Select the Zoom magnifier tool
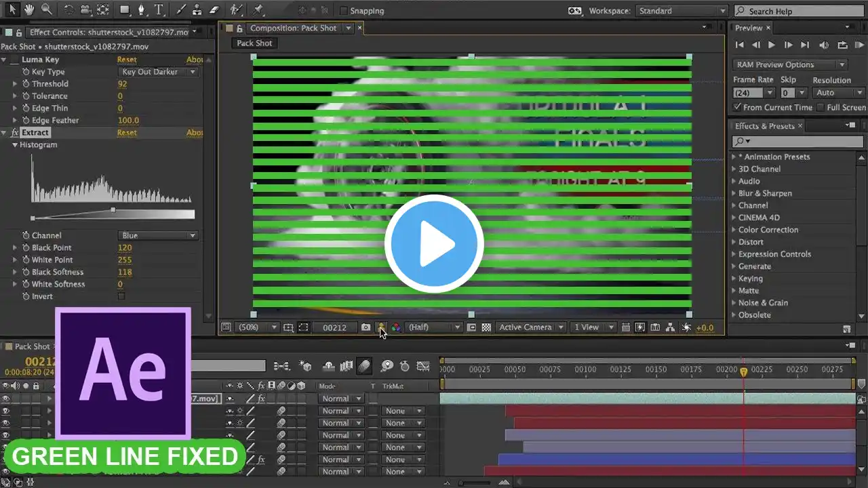This screenshot has height=488, width=868. 46,9
